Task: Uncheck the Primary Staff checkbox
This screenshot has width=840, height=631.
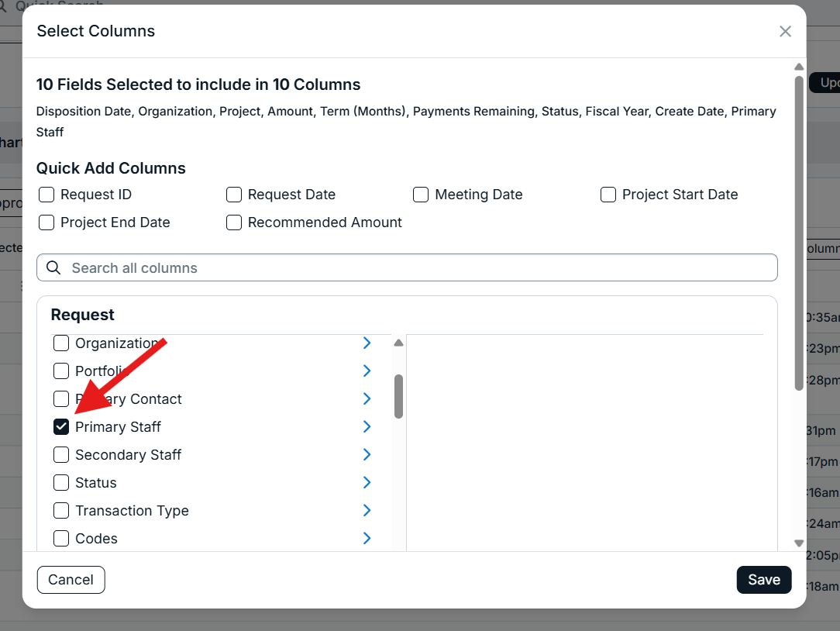Action: pyautogui.click(x=61, y=427)
